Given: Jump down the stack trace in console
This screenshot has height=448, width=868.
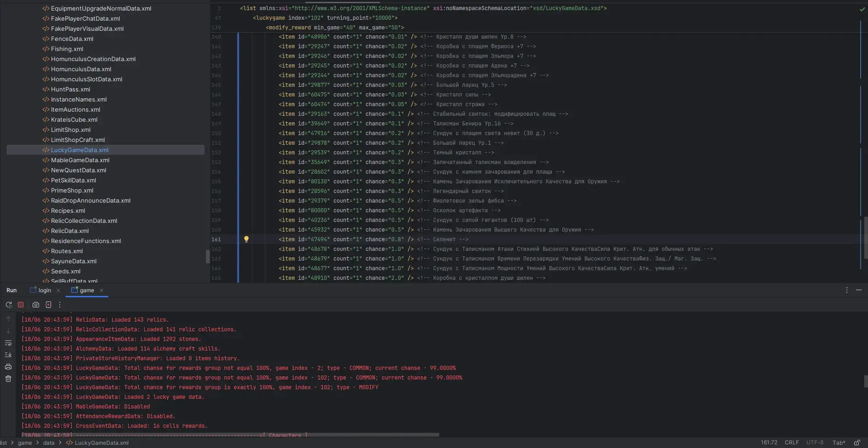Looking at the screenshot, I should click(8, 331).
